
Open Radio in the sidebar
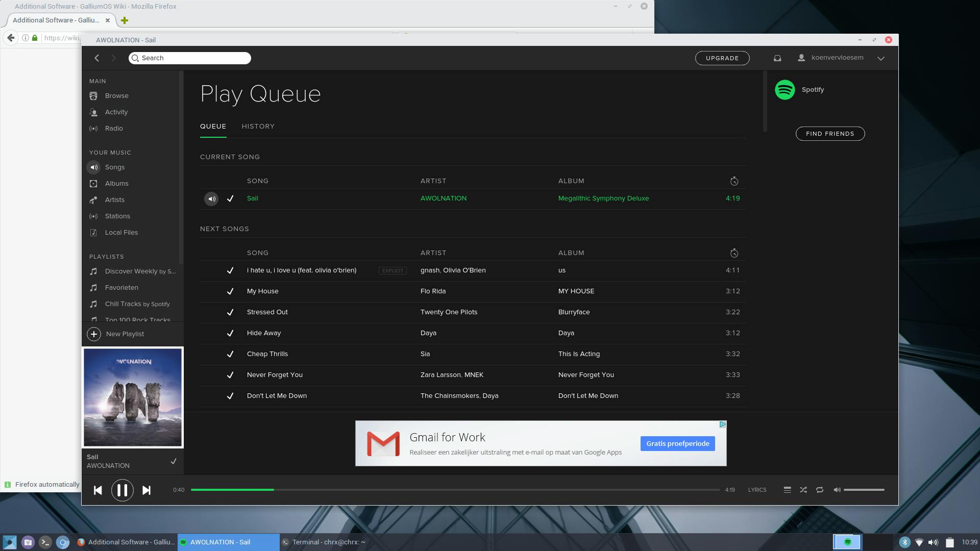tap(114, 129)
